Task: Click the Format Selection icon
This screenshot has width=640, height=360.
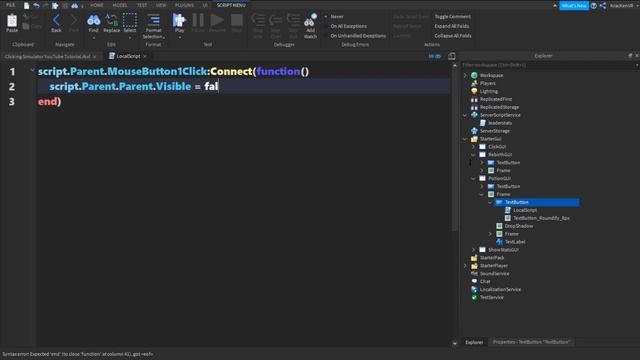Action: 153,20
